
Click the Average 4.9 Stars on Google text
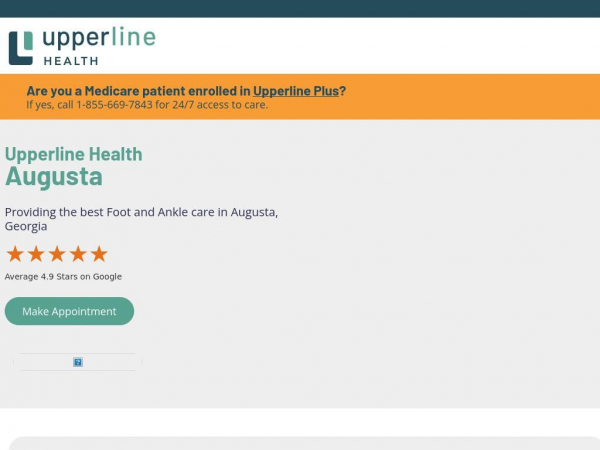click(63, 277)
